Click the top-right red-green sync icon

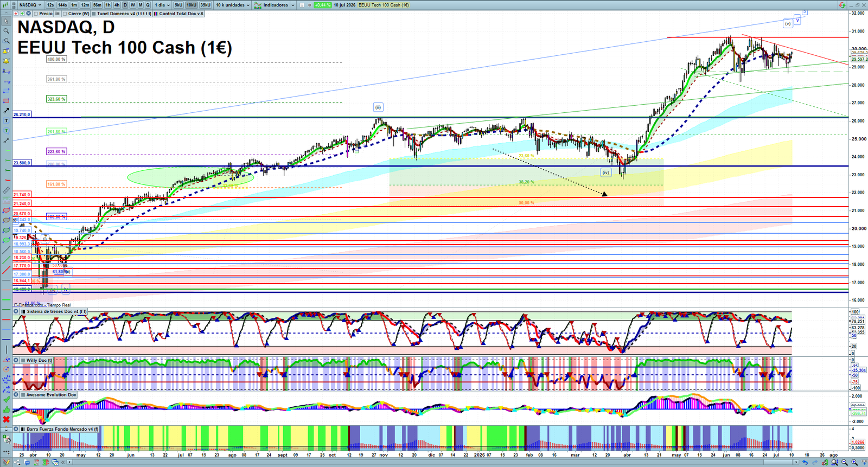tap(842, 5)
